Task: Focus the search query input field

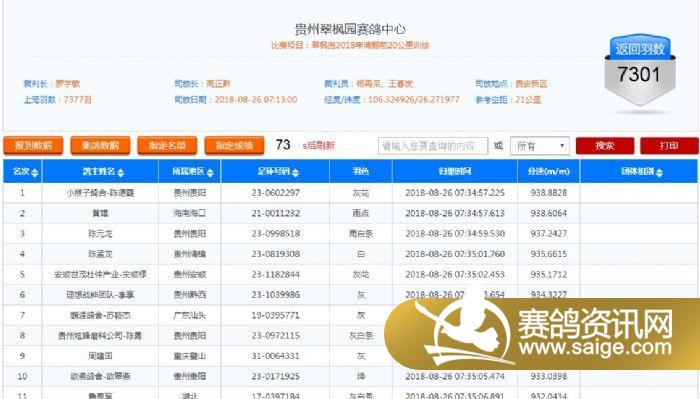Action: (x=433, y=146)
